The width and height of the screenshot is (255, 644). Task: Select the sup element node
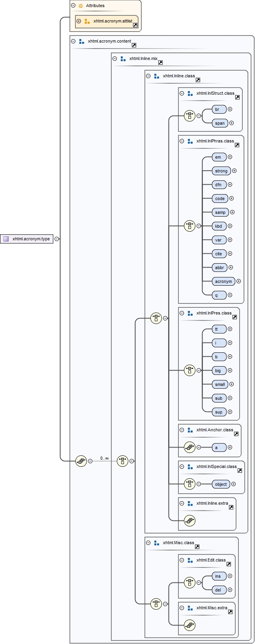click(x=219, y=412)
